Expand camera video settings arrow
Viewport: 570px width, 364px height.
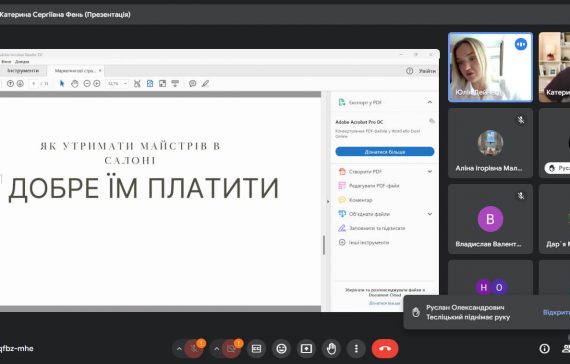pyautogui.click(x=217, y=349)
